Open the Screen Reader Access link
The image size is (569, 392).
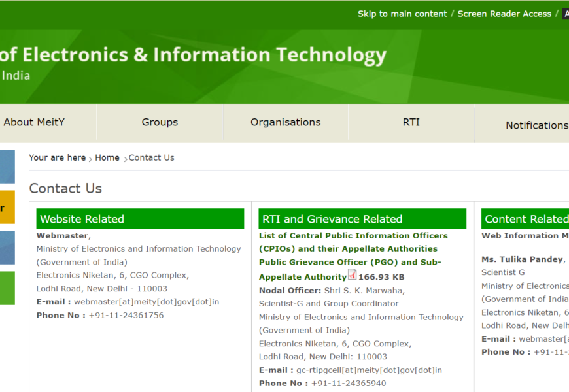[x=504, y=14]
